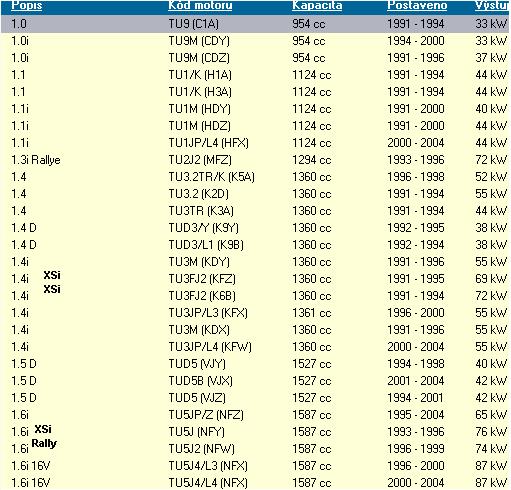Select the TU3FJ2 (KFZ) engine code

(202, 279)
